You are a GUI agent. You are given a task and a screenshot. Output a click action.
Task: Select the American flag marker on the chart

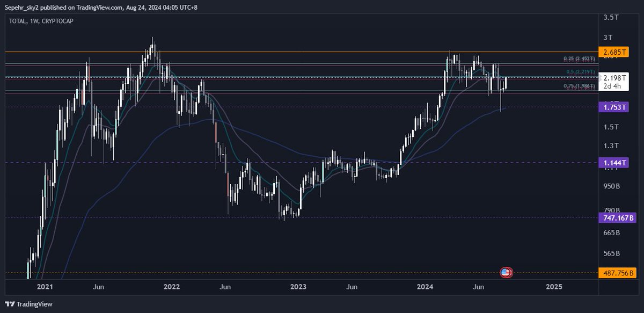click(505, 272)
